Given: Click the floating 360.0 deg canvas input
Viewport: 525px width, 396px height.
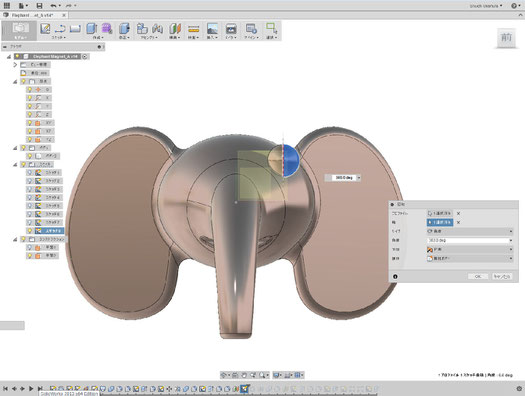Looking at the screenshot, I should [343, 178].
